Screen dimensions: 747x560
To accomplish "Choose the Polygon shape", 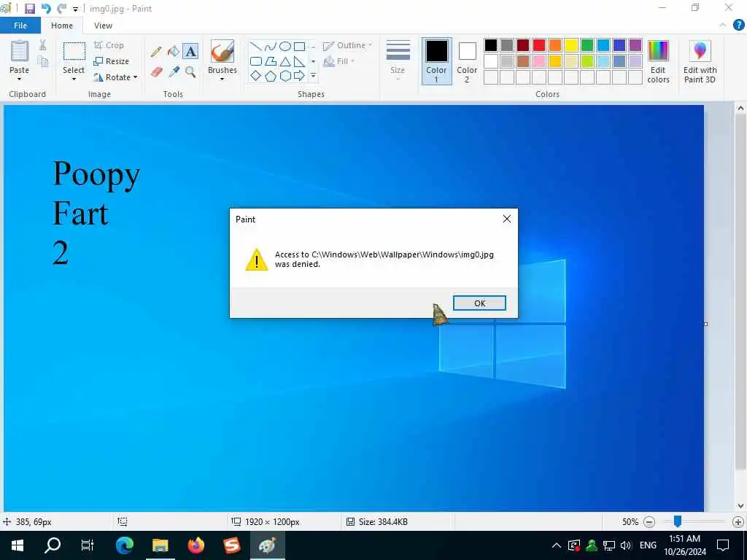I will (x=271, y=61).
